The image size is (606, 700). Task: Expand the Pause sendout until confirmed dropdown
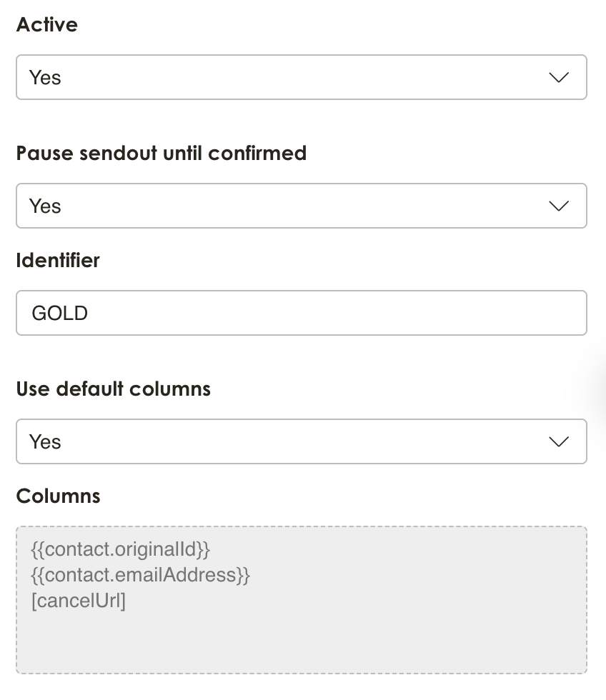point(301,206)
